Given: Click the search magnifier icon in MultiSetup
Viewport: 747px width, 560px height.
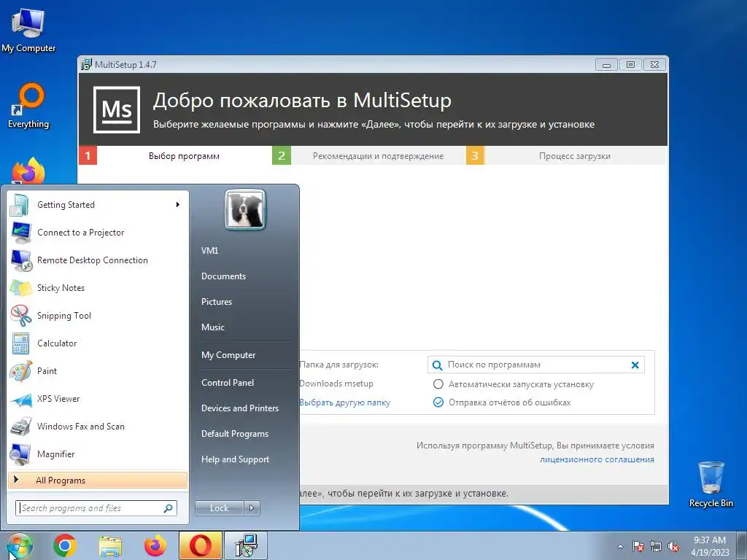Looking at the screenshot, I should pos(437,365).
